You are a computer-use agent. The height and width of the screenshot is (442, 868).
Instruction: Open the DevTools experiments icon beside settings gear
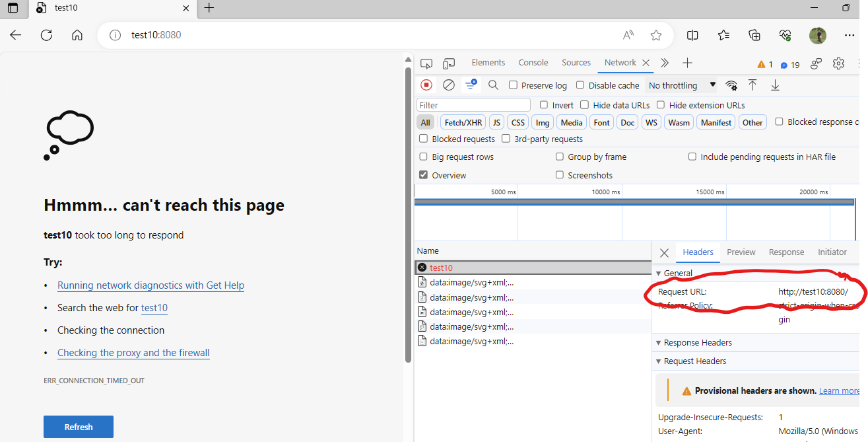(817, 63)
